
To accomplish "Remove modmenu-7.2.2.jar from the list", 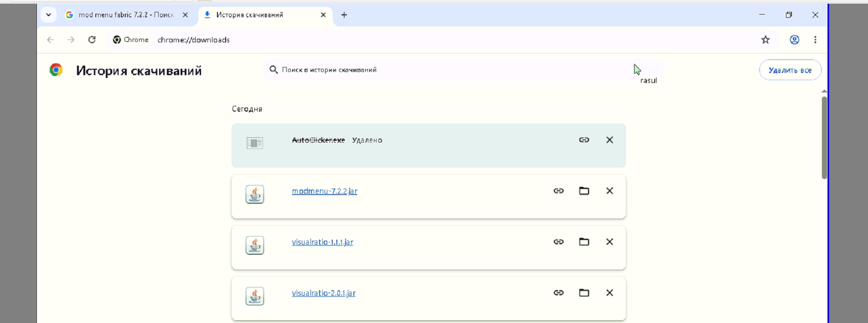I will point(610,191).
